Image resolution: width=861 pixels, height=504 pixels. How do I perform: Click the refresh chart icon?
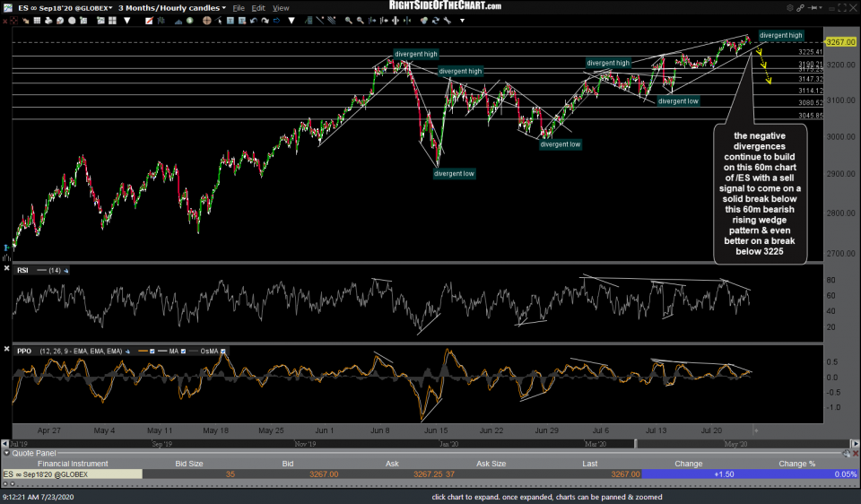(436, 21)
